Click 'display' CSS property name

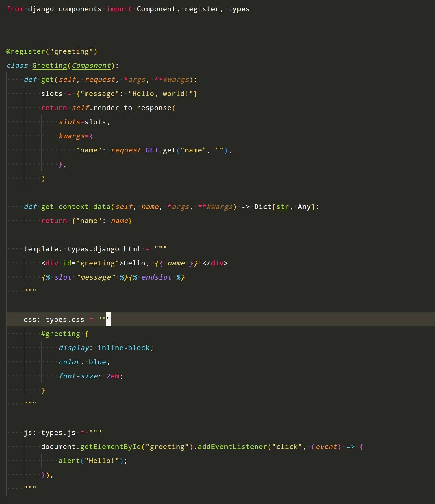point(74,348)
